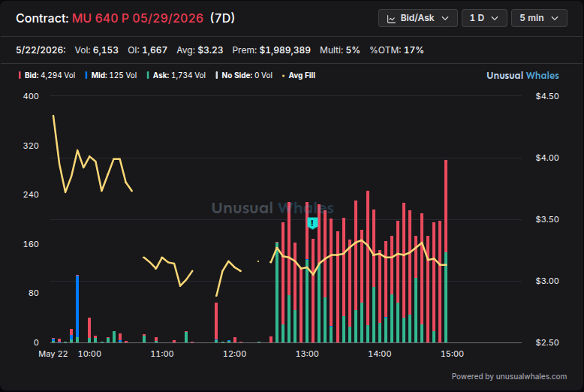Toggle the Mid volume legend entry
Image resolution: width=584 pixels, height=392 pixels.
click(x=111, y=75)
